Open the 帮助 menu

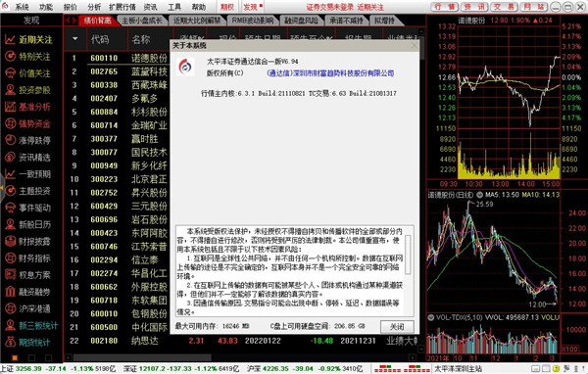click(x=198, y=7)
